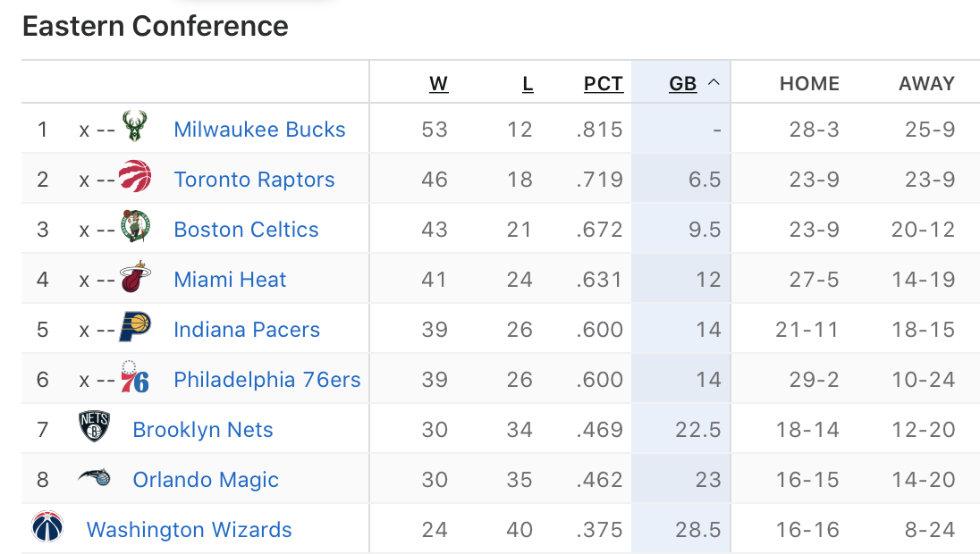The image size is (980, 554).
Task: Open the Toronto Raptors team link
Action: pyautogui.click(x=254, y=180)
